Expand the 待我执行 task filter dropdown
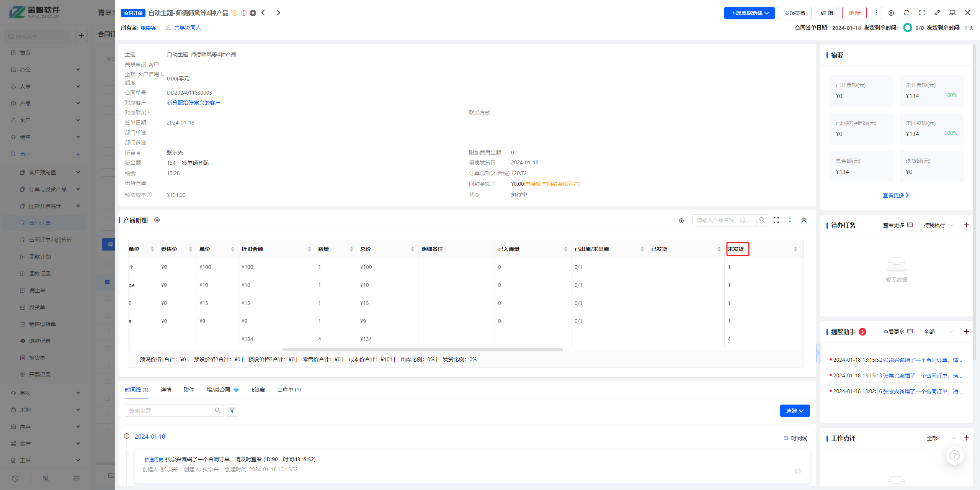Image resolution: width=980 pixels, height=490 pixels. pyautogui.click(x=938, y=225)
